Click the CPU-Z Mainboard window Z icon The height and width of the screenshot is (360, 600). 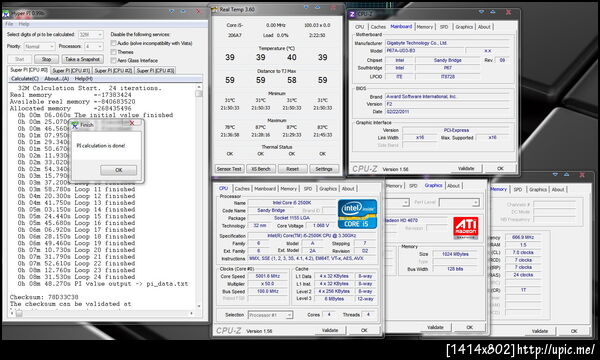click(352, 14)
